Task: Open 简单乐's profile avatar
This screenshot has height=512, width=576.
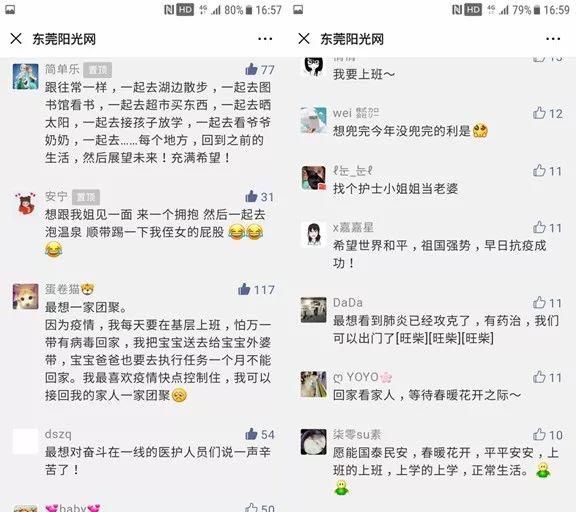Action: [x=25, y=76]
